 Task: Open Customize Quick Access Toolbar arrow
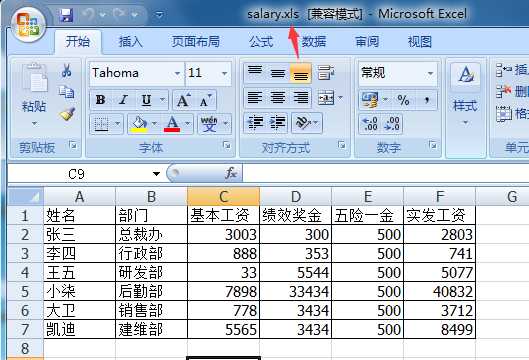tap(159, 15)
